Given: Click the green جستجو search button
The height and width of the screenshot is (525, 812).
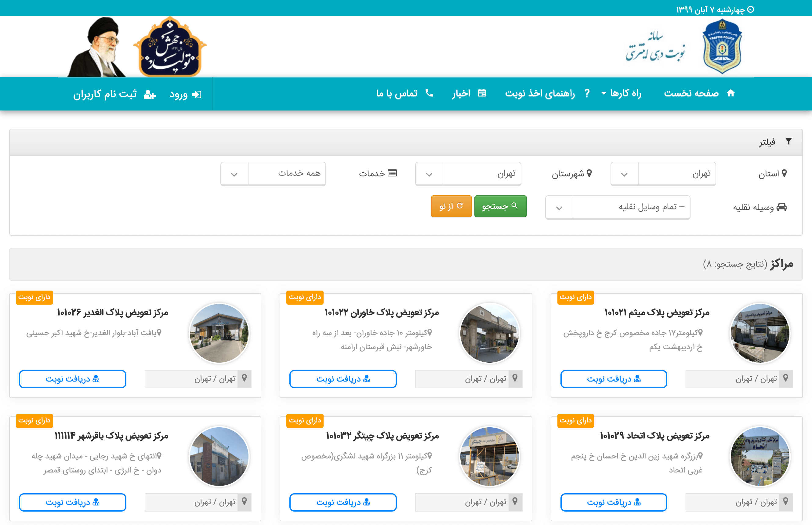Looking at the screenshot, I should [x=500, y=206].
